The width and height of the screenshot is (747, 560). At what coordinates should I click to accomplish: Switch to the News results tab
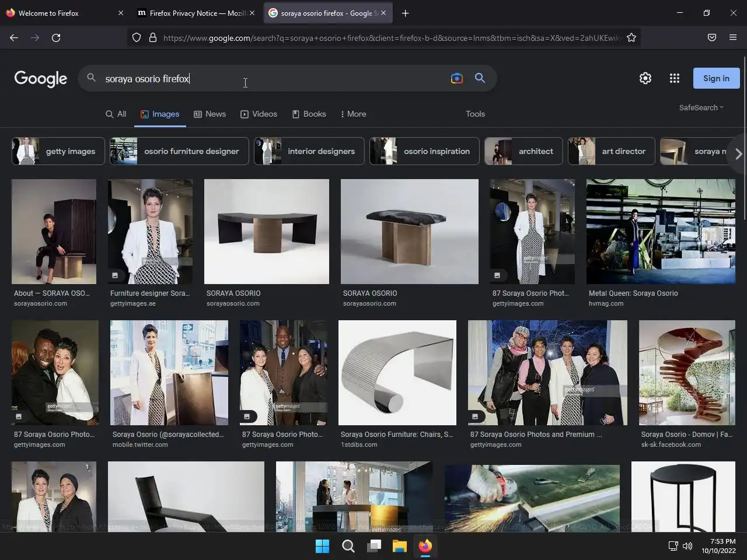pyautogui.click(x=210, y=114)
